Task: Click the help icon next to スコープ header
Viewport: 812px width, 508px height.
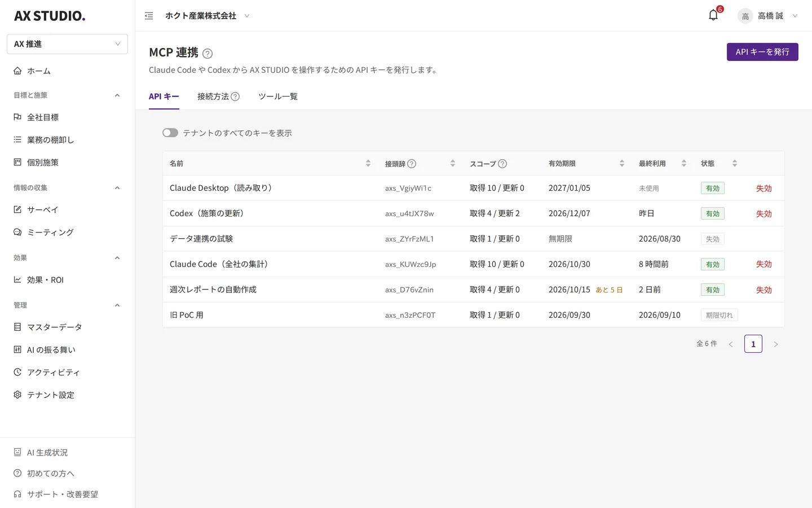Action: [x=502, y=164]
